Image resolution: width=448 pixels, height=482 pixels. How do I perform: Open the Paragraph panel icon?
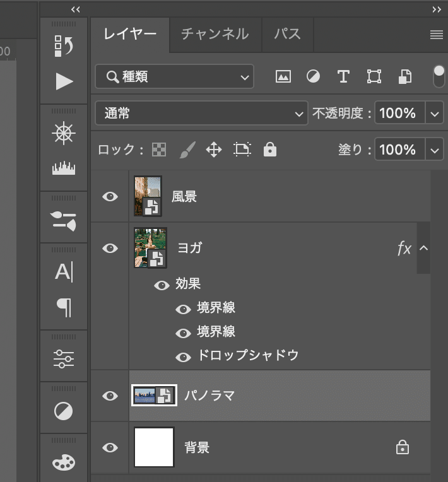click(x=64, y=307)
